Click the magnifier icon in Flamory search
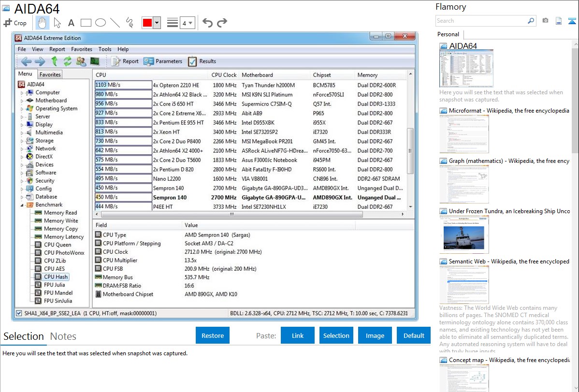Screen dimensions: 579x392 (x=531, y=21)
